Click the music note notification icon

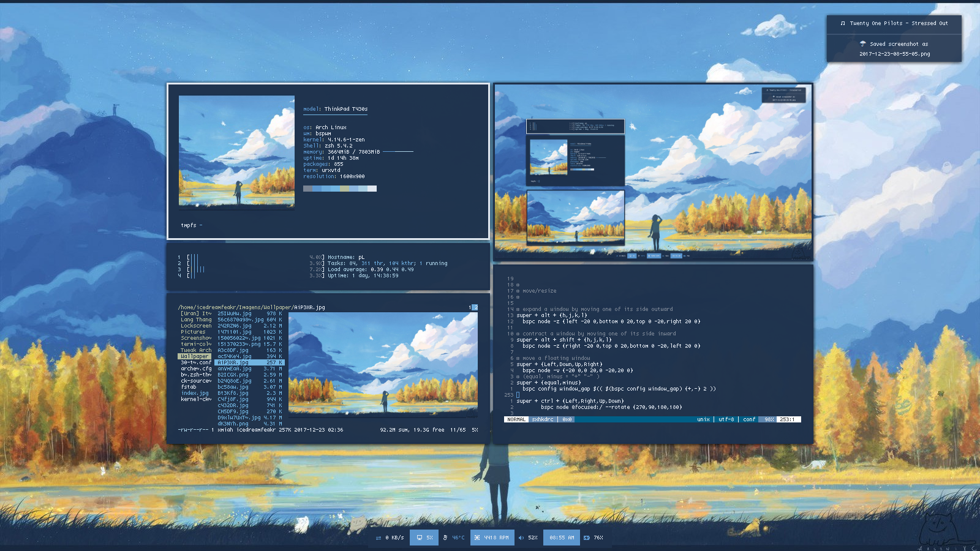pyautogui.click(x=843, y=23)
